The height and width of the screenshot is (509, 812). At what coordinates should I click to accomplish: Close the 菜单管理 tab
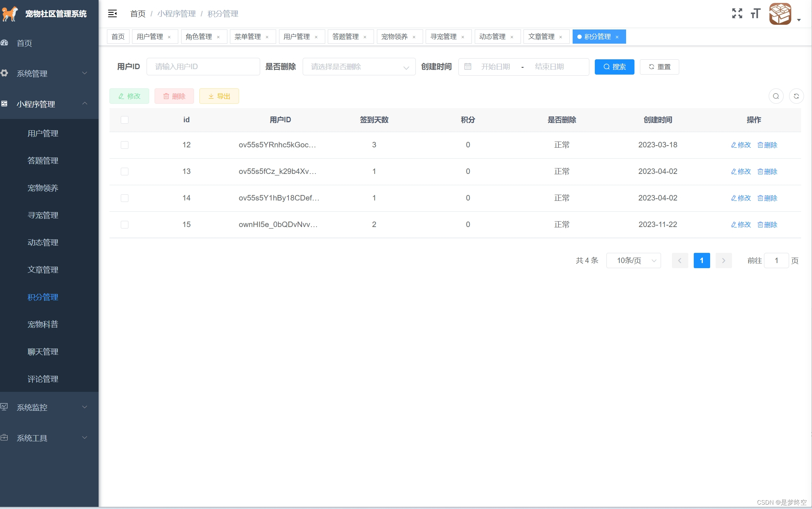267,37
